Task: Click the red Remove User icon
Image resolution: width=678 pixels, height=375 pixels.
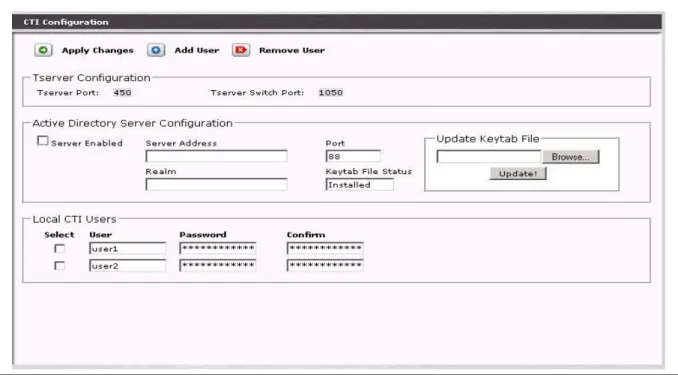Action: [x=241, y=50]
